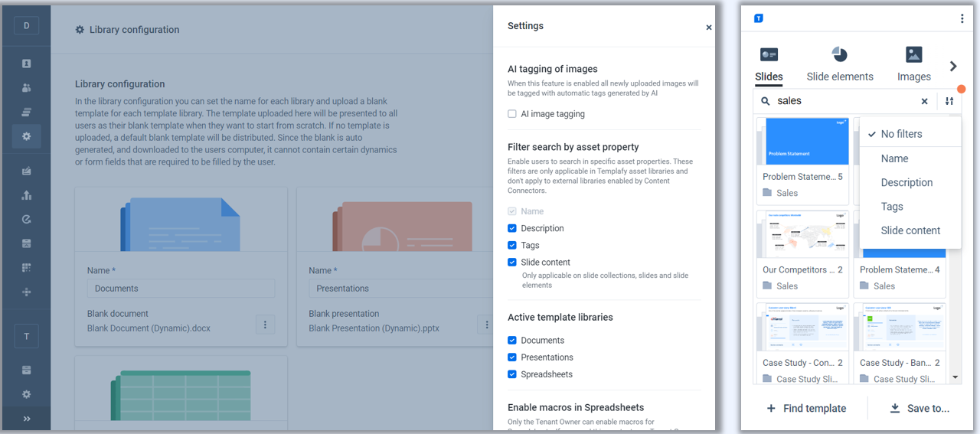Click the Save to... button
The height and width of the screenshot is (434, 980).
(x=919, y=409)
